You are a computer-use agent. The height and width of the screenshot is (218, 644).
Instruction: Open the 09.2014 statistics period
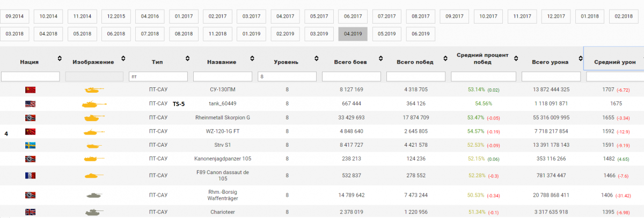coord(14,17)
